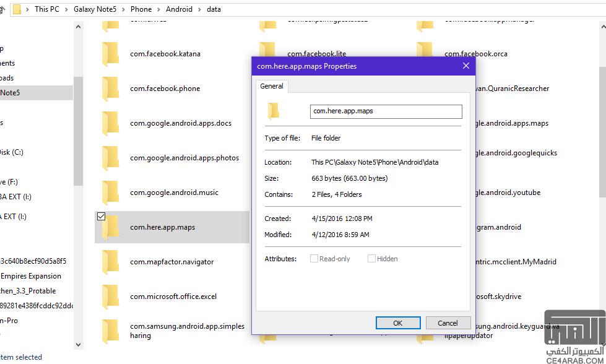Go to This PC in breadcrumb

pyautogui.click(x=47, y=9)
